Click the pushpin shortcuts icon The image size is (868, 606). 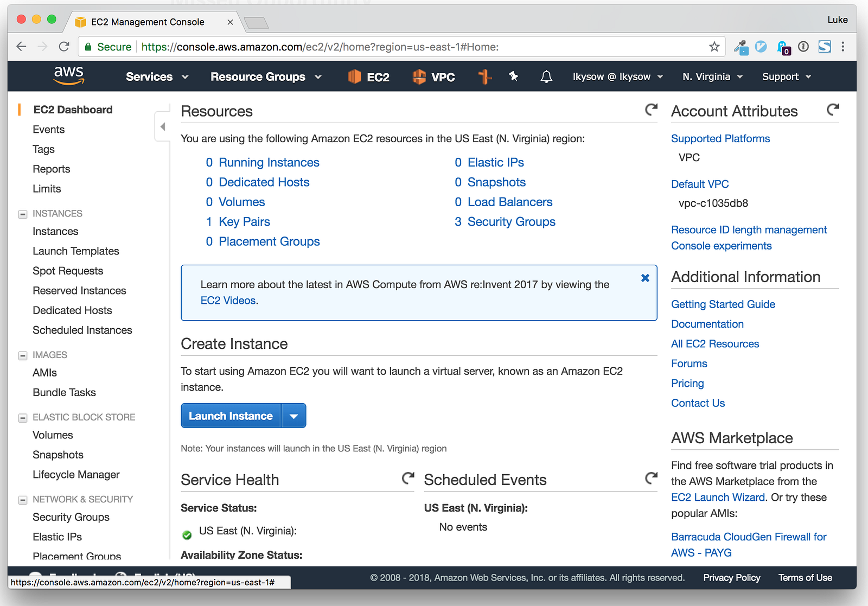[x=513, y=76]
